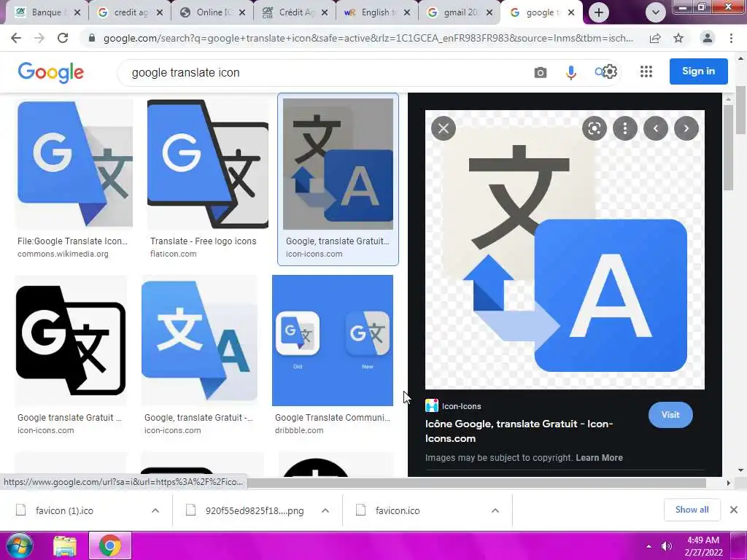Image resolution: width=747 pixels, height=560 pixels.
Task: Open title Icône Google, translate Gratuit link
Action: 519,431
